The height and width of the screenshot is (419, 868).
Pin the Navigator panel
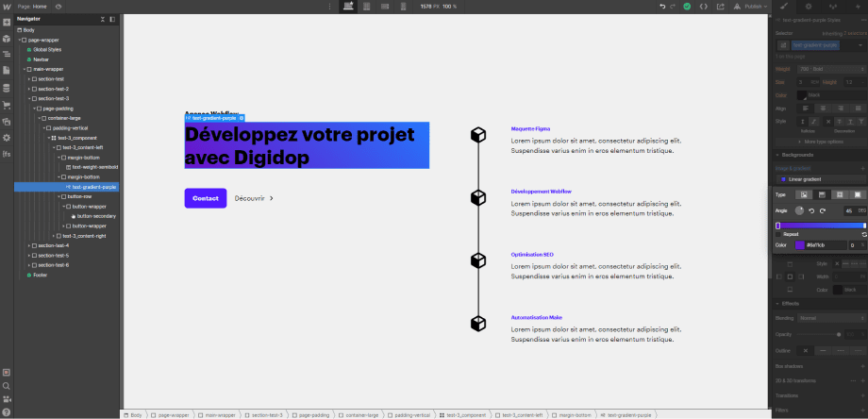(x=112, y=19)
